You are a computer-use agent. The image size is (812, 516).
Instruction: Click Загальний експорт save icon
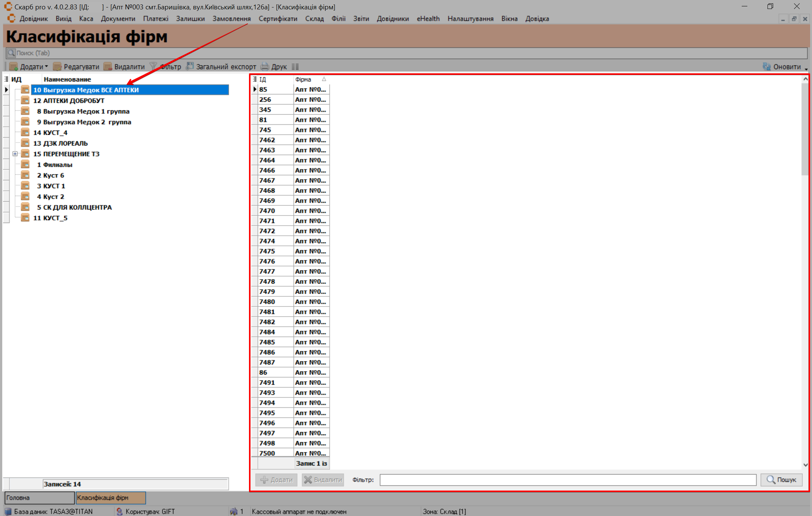click(190, 66)
